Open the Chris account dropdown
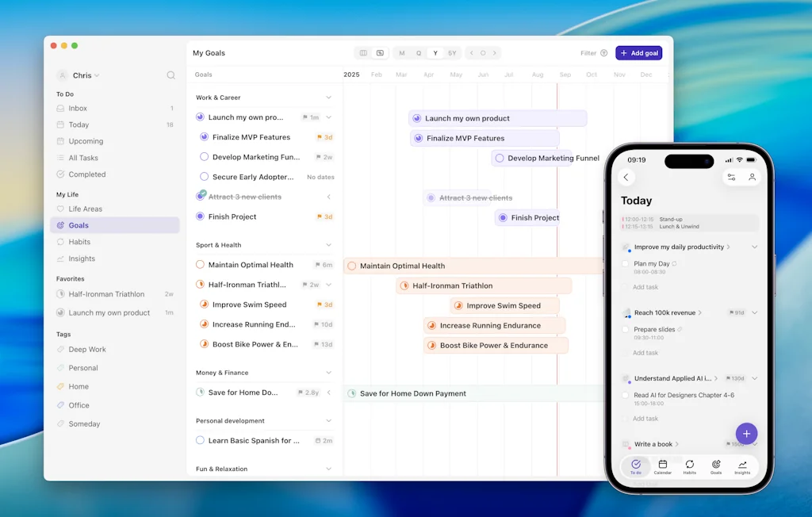 (x=81, y=75)
